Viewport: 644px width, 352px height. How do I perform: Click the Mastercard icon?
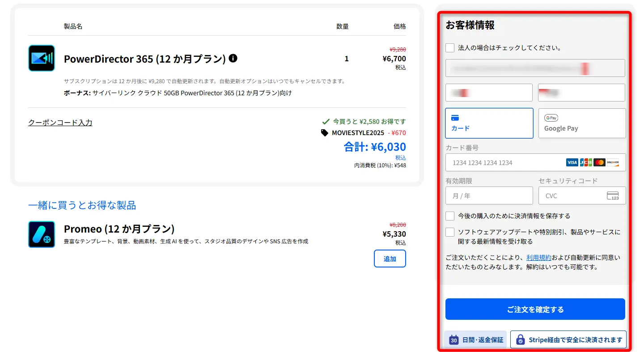coord(599,162)
